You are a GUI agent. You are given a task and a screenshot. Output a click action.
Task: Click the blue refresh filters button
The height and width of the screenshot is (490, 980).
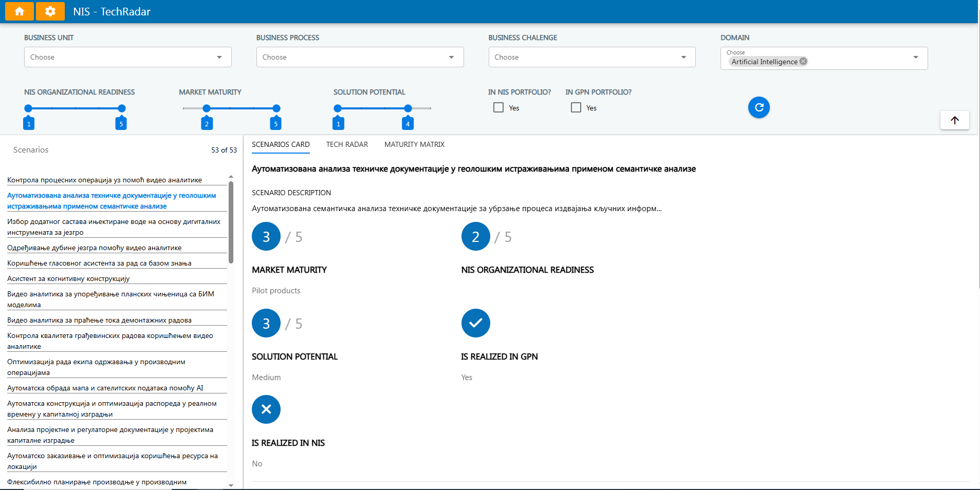759,107
